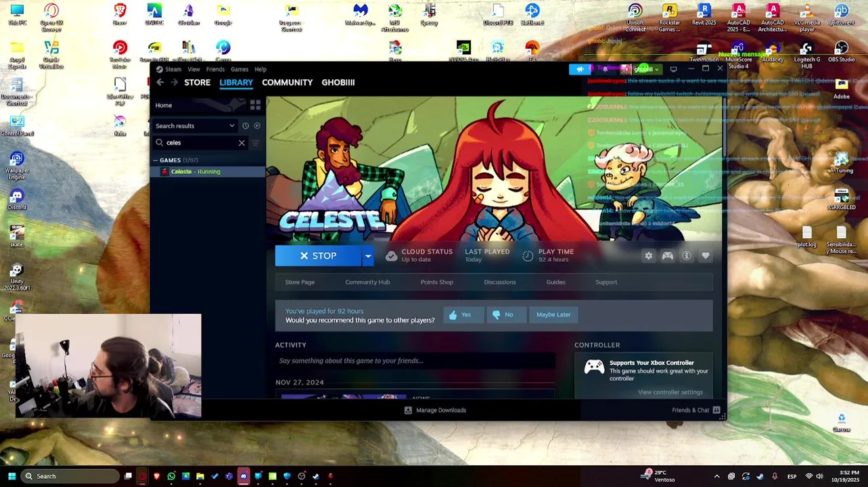Open controller layout icon next to gear
Image resolution: width=868 pixels, height=487 pixels.
[x=668, y=256]
